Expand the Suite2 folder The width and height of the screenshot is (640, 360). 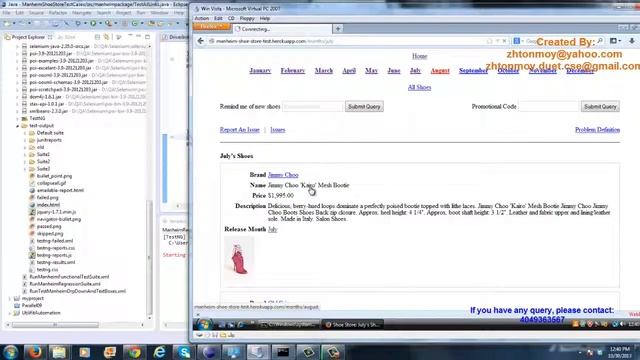(x=25, y=162)
